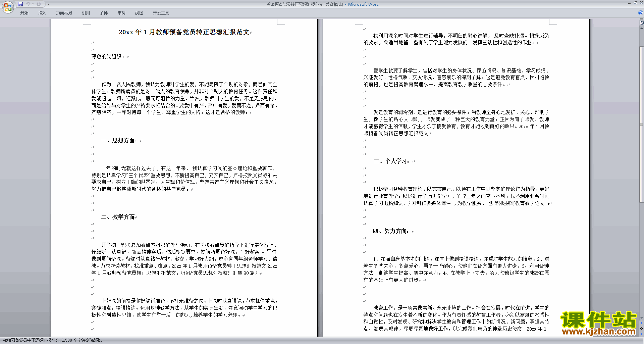Image resolution: width=644 pixels, height=344 pixels.
Task: Click the paragraph starting 1、加强自身基本功的训练
Action: (x=456, y=269)
